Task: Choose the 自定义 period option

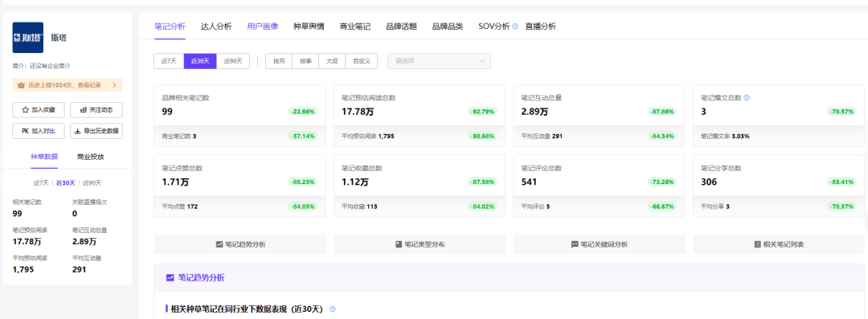Action: (x=362, y=61)
